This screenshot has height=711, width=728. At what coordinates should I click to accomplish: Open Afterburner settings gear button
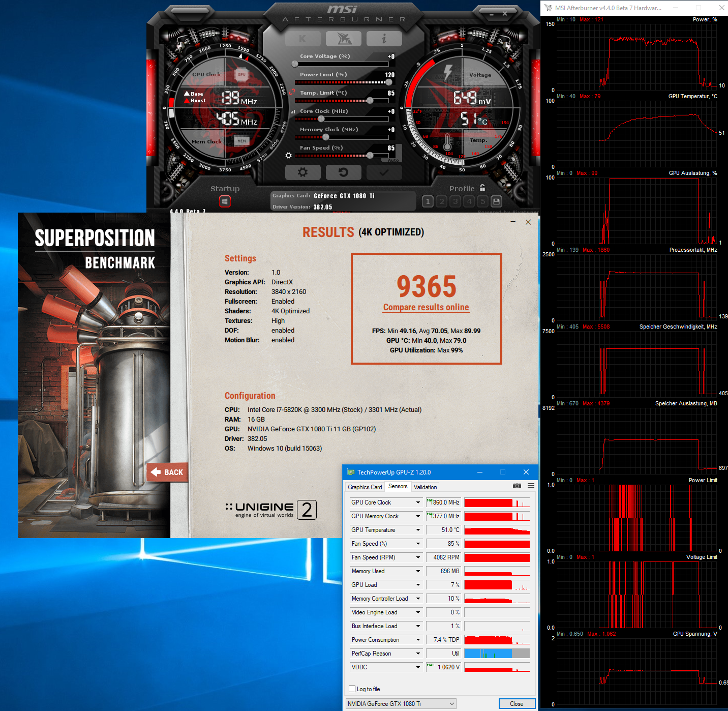(303, 172)
